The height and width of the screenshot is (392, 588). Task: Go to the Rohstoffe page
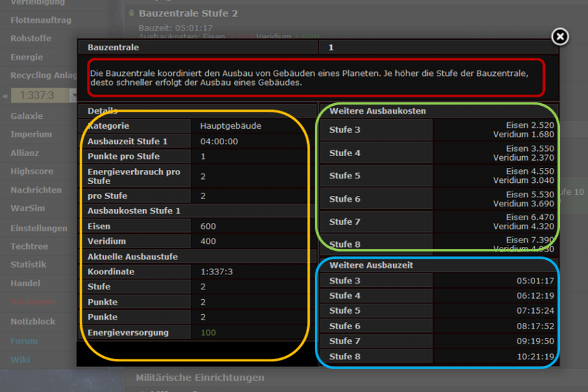[30, 39]
